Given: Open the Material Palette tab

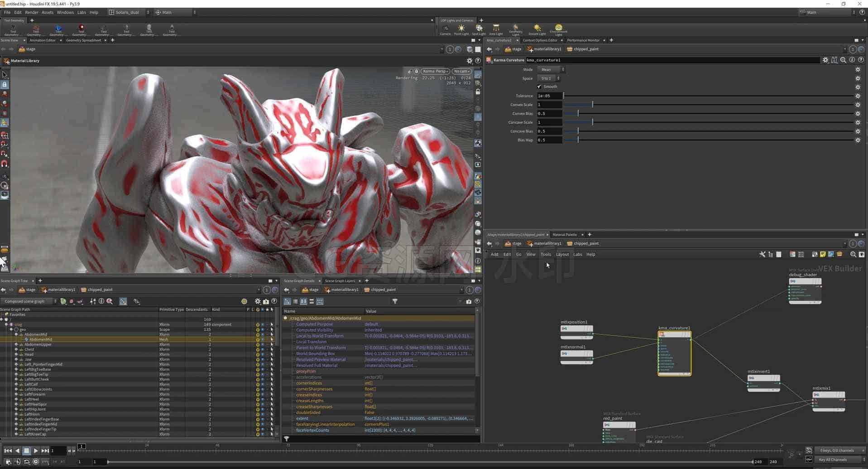Looking at the screenshot, I should click(565, 235).
